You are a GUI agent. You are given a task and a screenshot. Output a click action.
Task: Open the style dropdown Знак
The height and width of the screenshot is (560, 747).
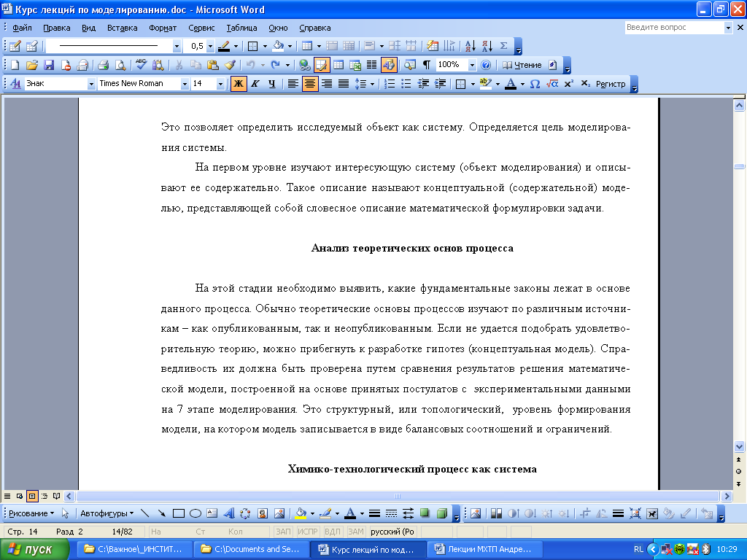(91, 85)
